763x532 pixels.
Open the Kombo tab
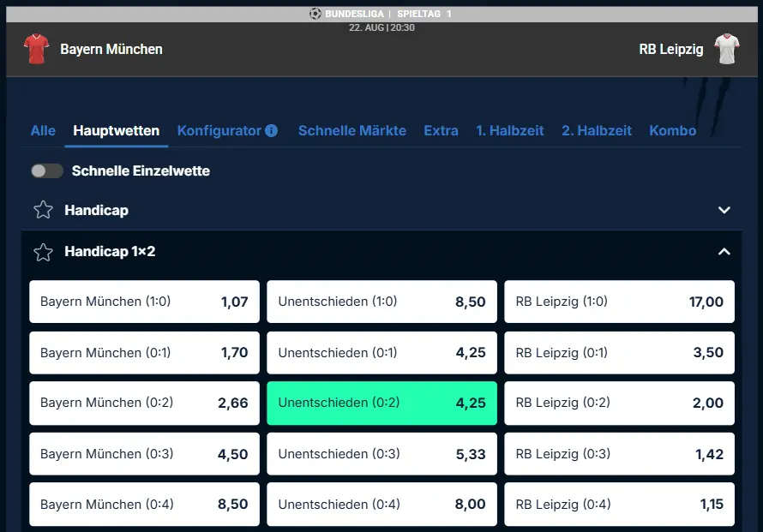click(x=672, y=130)
